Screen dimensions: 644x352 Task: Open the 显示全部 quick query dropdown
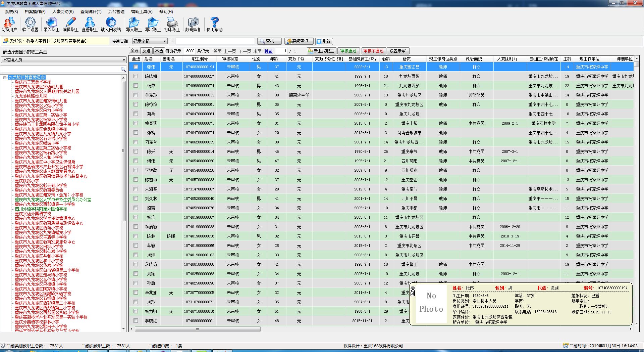150,41
